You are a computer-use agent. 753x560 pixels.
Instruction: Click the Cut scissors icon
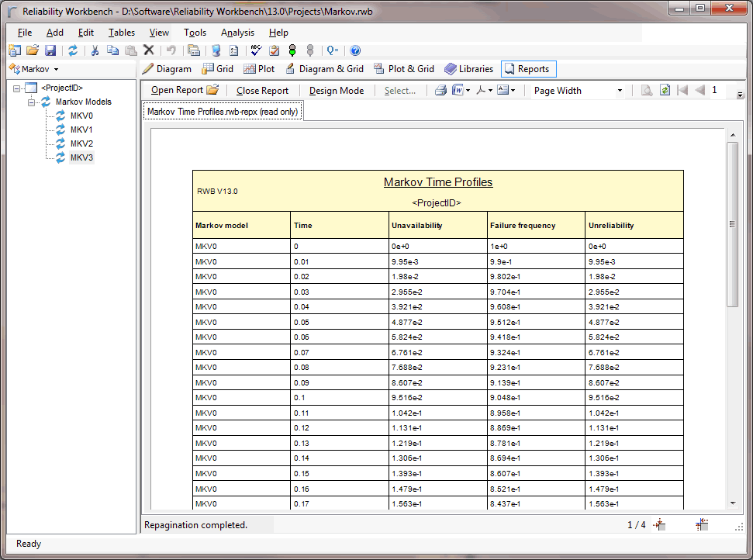(x=95, y=50)
